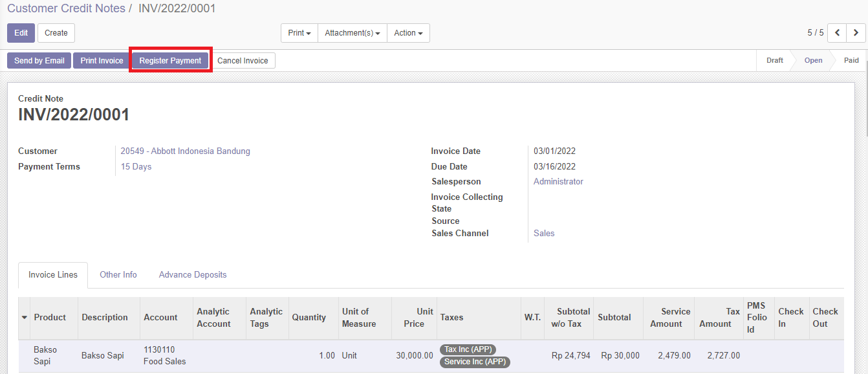
Task: Click the Register Payment button
Action: pos(170,61)
